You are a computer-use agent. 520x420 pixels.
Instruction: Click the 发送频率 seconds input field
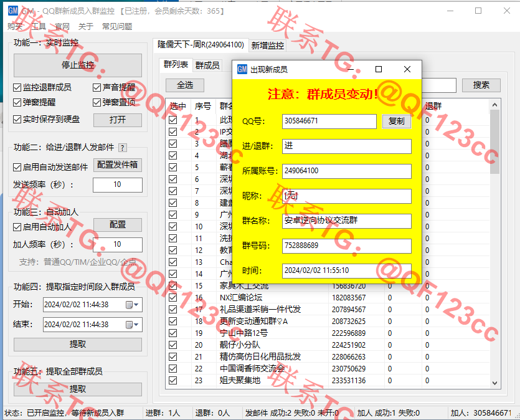coord(118,185)
